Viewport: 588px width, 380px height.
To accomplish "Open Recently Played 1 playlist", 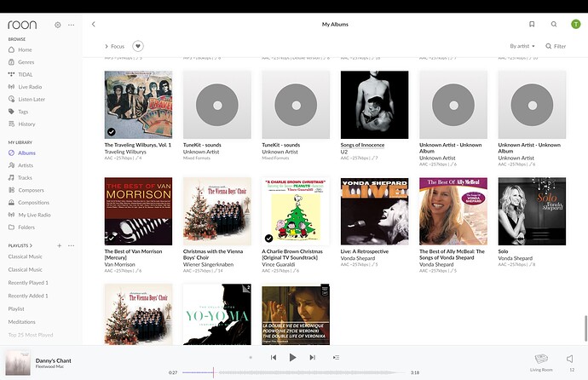I will click(28, 283).
